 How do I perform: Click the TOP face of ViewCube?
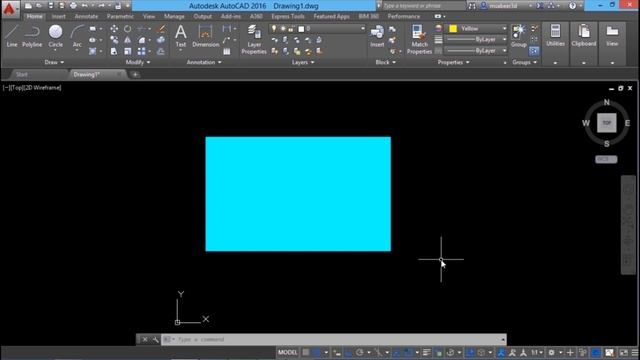coord(607,123)
